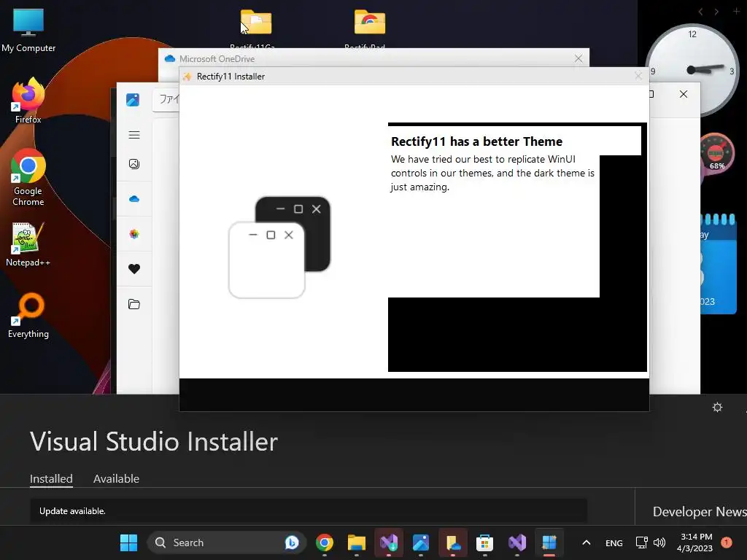Screen dimensions: 747x560
Task: Click the analog clock desktop gadget
Action: pos(692,69)
